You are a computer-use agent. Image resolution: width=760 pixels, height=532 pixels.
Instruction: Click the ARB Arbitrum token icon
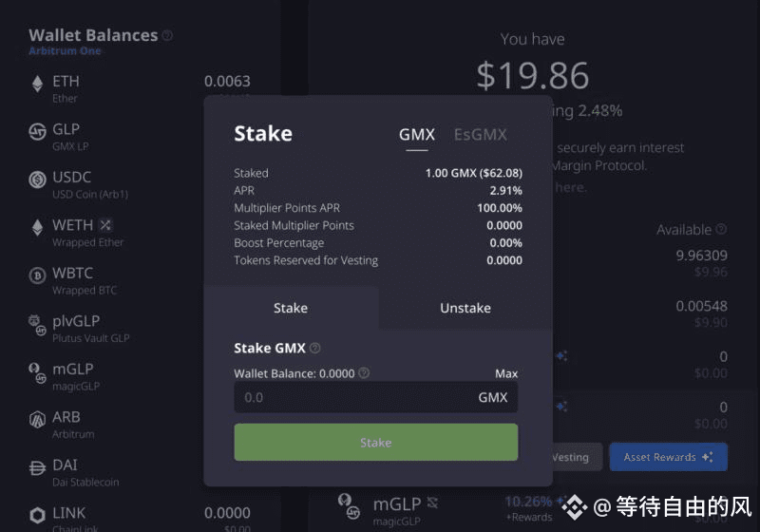coord(37,420)
